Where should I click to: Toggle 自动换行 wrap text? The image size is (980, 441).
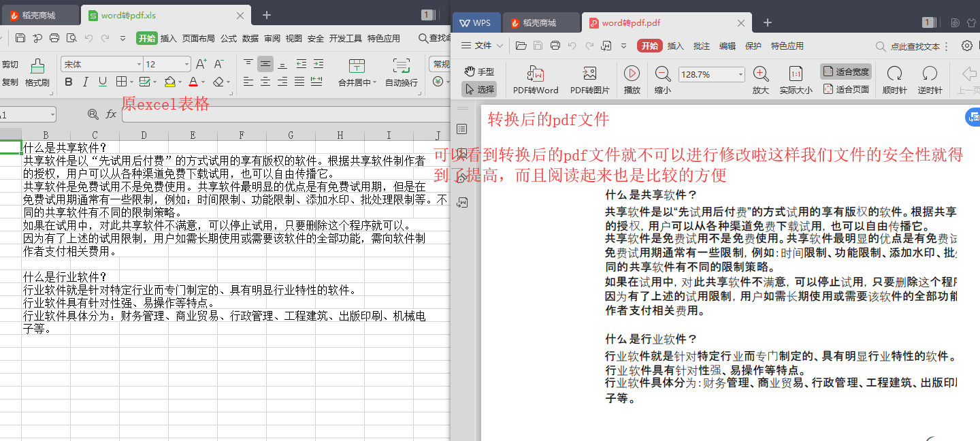402,73
